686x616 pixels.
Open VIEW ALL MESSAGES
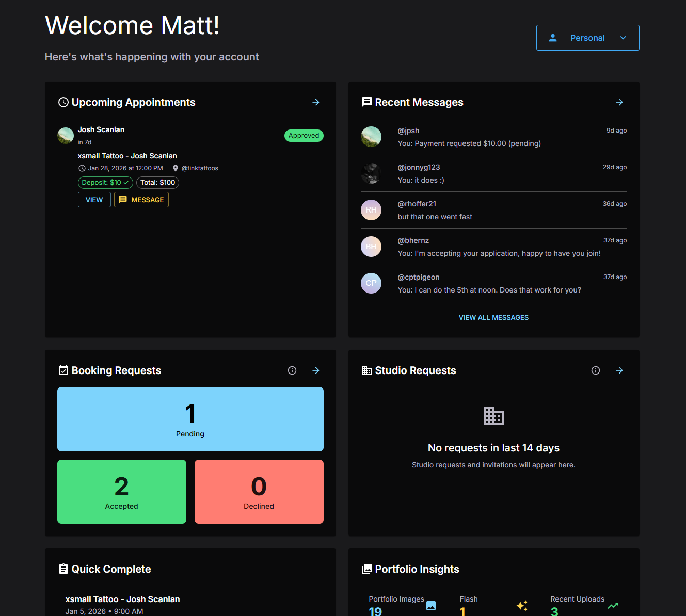pos(493,317)
